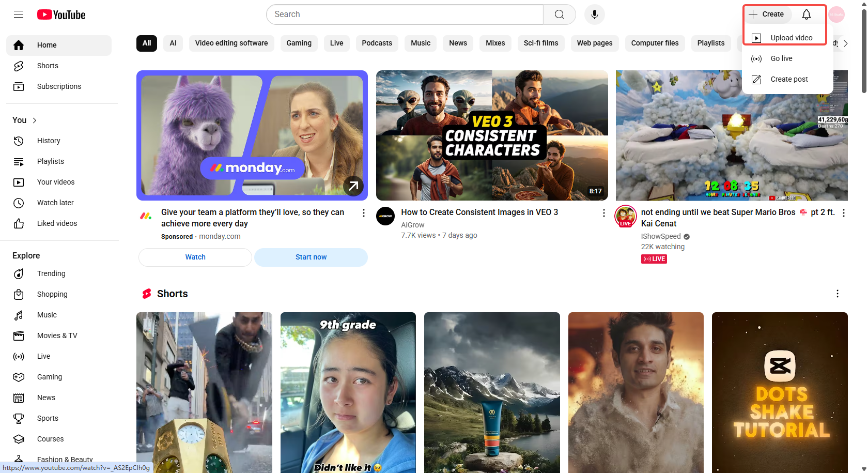Open the IShowSpeed channel link
This screenshot has height=473, width=868.
click(661, 236)
